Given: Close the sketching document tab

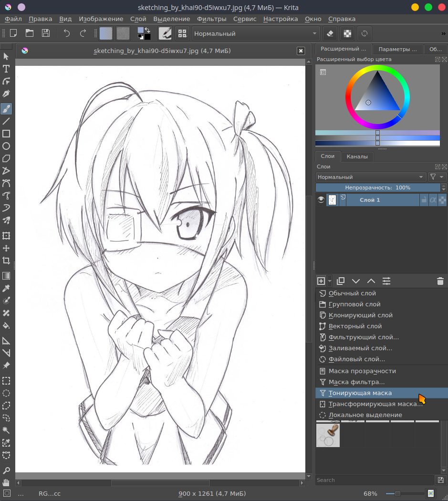Looking at the screenshot, I should tap(301, 51).
